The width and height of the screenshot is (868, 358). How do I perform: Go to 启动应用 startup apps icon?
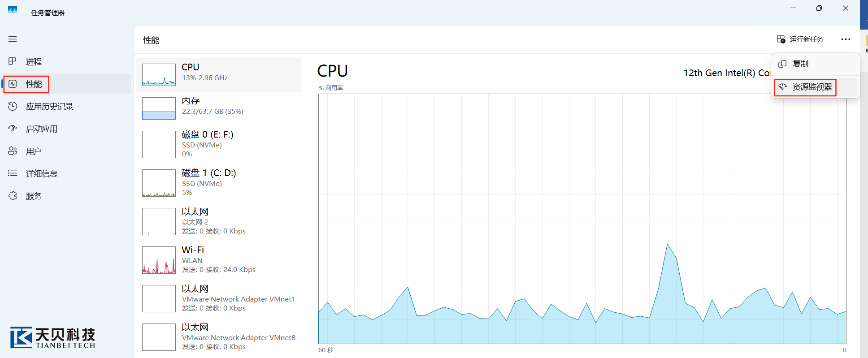coord(13,129)
